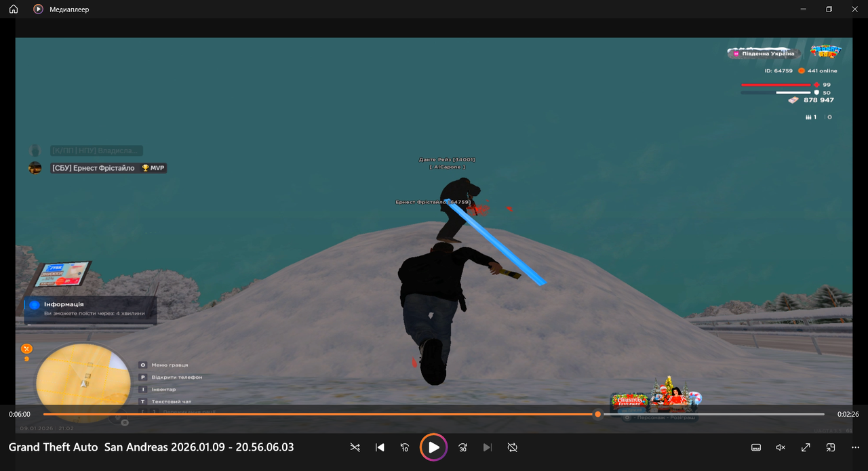Viewport: 868px width, 471px height.
Task: Open subtitles and captions menu
Action: coord(756,447)
